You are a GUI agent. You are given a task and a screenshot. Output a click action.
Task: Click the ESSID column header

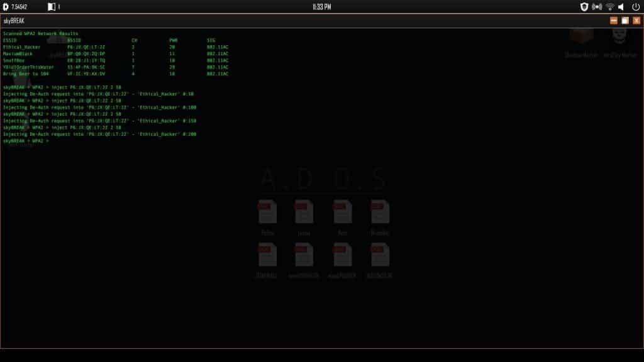[x=10, y=40]
